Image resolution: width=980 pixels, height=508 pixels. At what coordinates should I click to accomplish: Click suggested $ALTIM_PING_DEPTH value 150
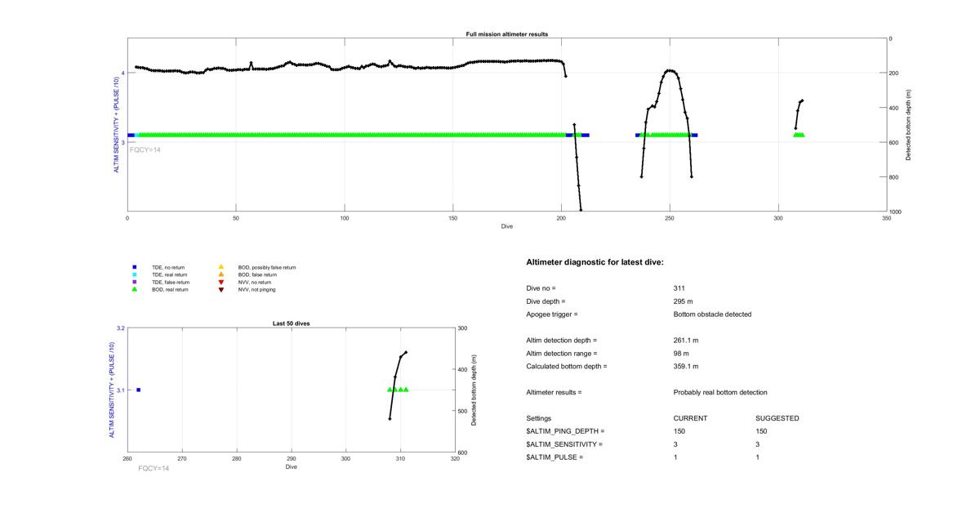tap(762, 431)
